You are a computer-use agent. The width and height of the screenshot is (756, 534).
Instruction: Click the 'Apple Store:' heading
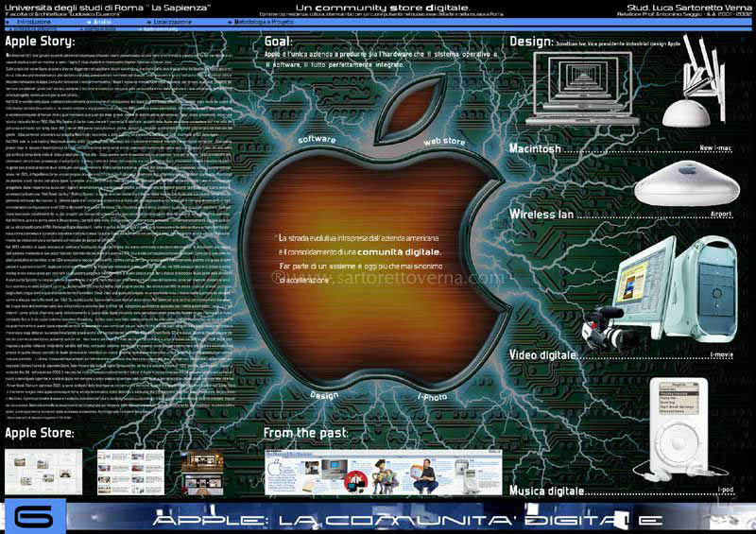pos(40,433)
